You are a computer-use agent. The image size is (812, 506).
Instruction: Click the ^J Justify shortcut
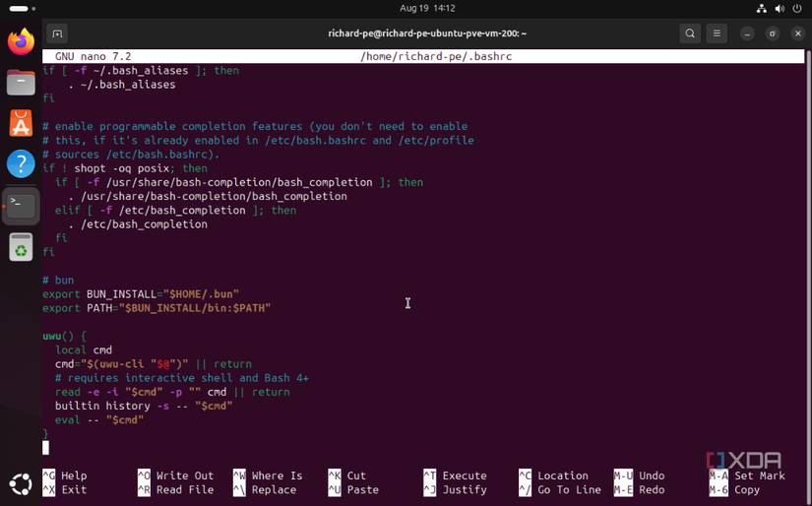point(455,489)
